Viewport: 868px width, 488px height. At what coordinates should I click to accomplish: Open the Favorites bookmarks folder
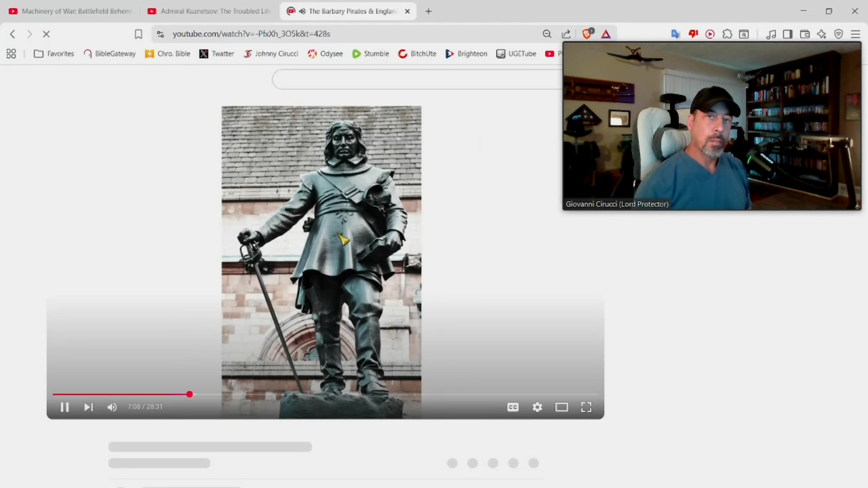[54, 54]
